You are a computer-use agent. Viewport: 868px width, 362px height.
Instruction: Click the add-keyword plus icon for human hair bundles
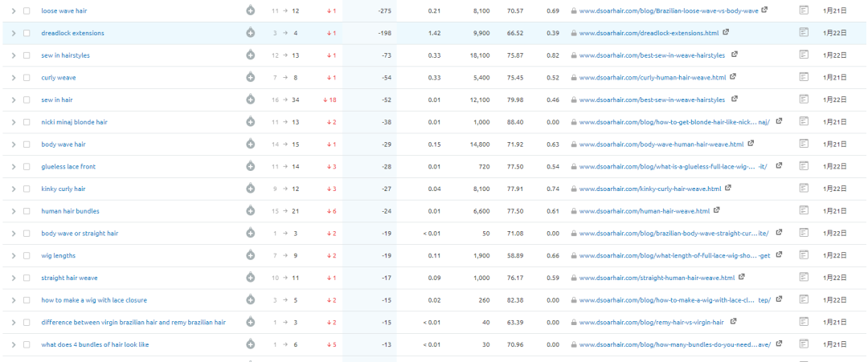click(250, 210)
